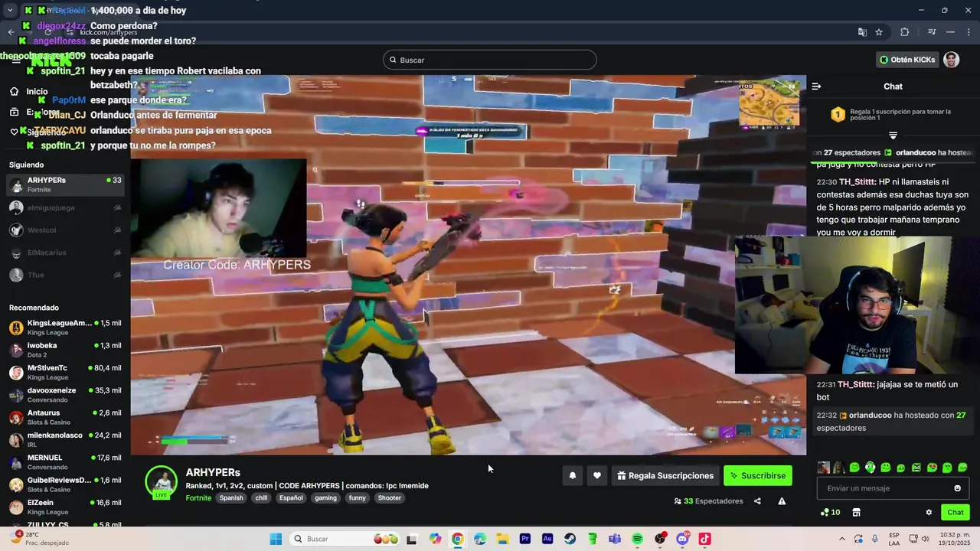Open chat settings gear icon
The image size is (980, 551).
click(x=929, y=512)
